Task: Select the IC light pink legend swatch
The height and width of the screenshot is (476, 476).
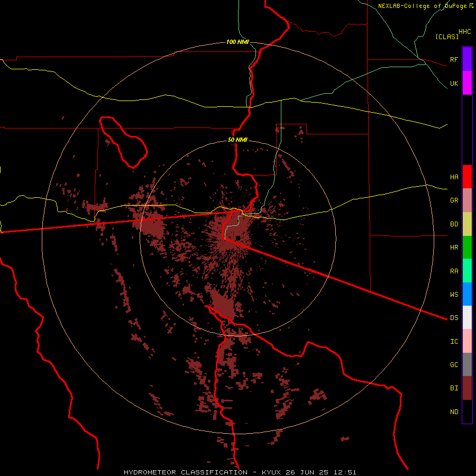Action: click(x=467, y=341)
